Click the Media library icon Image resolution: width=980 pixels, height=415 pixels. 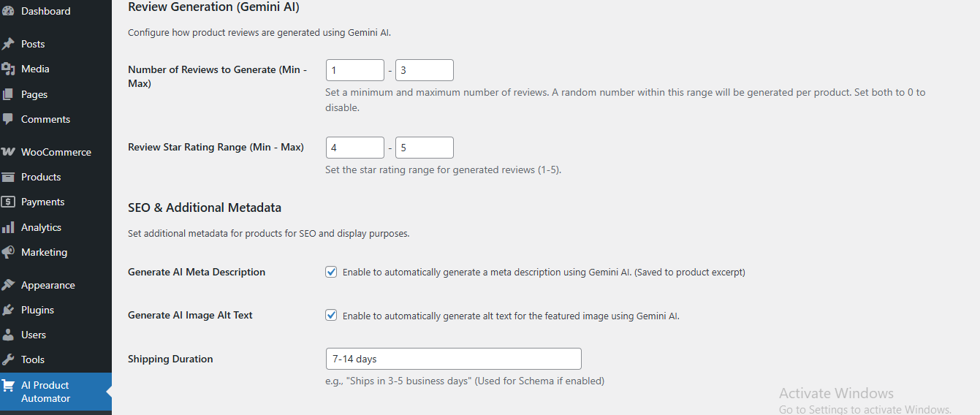[8, 69]
